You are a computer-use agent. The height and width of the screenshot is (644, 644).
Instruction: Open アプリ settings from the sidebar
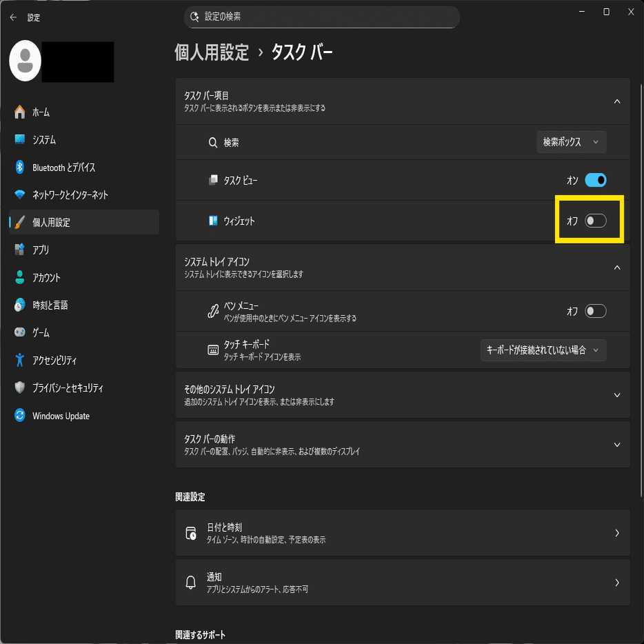point(39,250)
